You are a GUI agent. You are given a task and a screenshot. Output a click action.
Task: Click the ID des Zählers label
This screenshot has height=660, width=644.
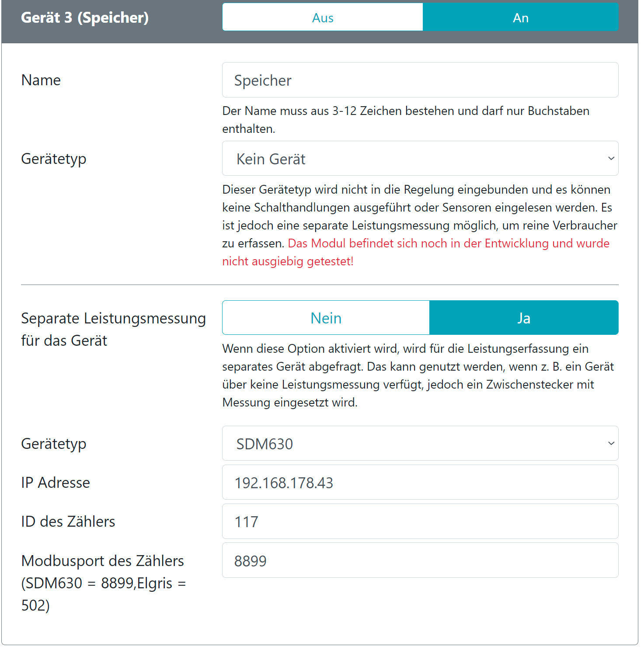(68, 521)
